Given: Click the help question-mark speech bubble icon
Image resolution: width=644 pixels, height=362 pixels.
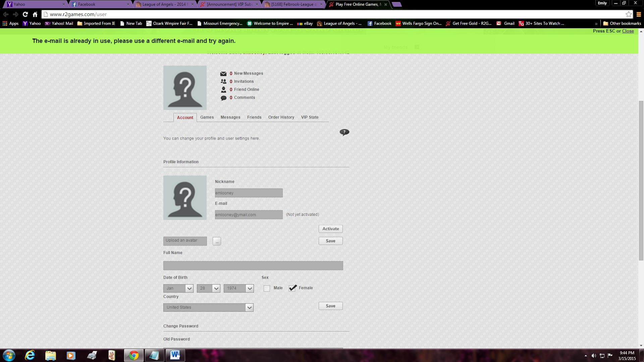Looking at the screenshot, I should click(x=344, y=132).
